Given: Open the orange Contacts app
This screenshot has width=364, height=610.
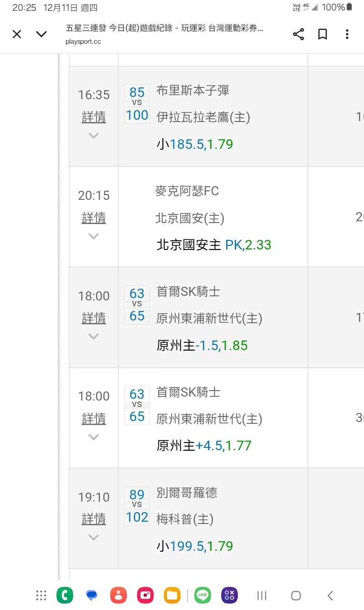Looking at the screenshot, I should 118,595.
